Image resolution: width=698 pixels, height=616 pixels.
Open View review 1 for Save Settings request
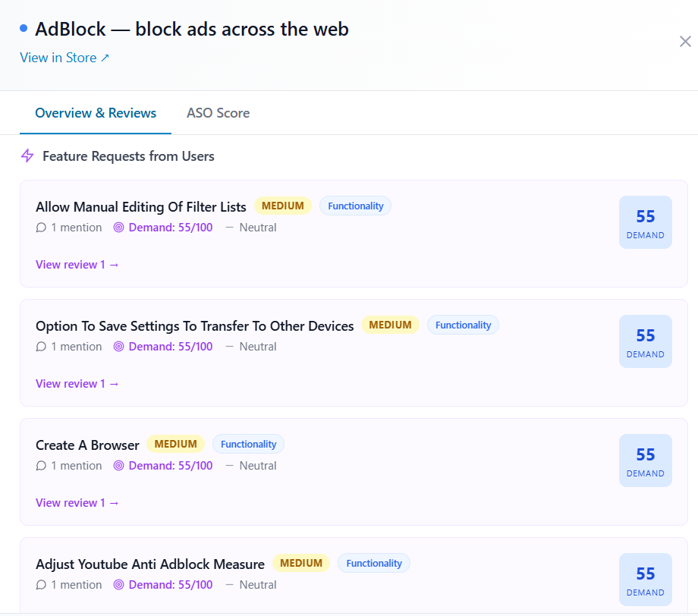[77, 384]
